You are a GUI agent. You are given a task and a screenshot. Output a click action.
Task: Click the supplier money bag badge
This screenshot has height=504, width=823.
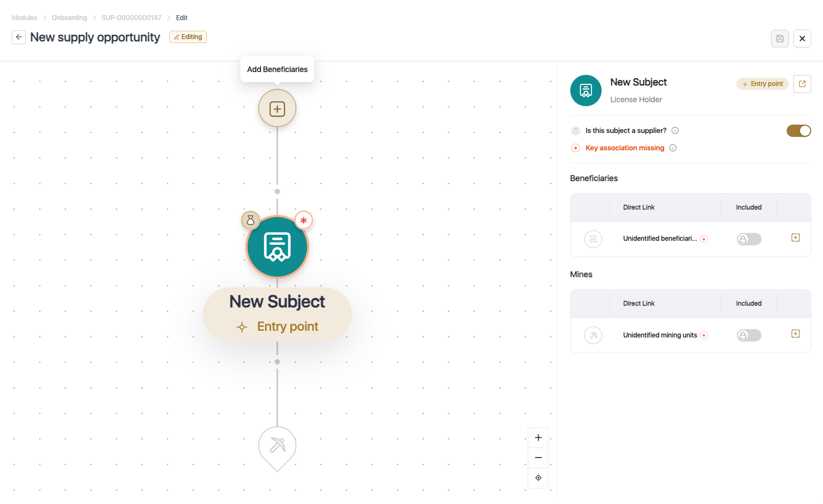250,220
